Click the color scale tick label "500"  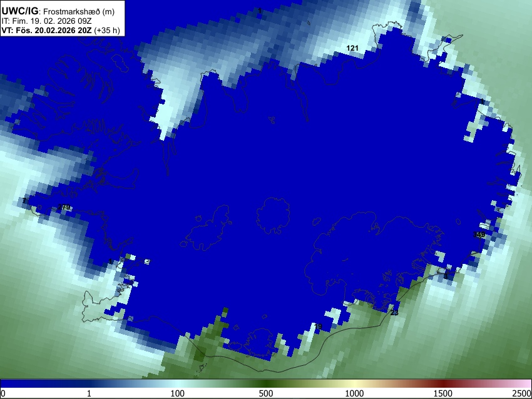[x=265, y=393]
